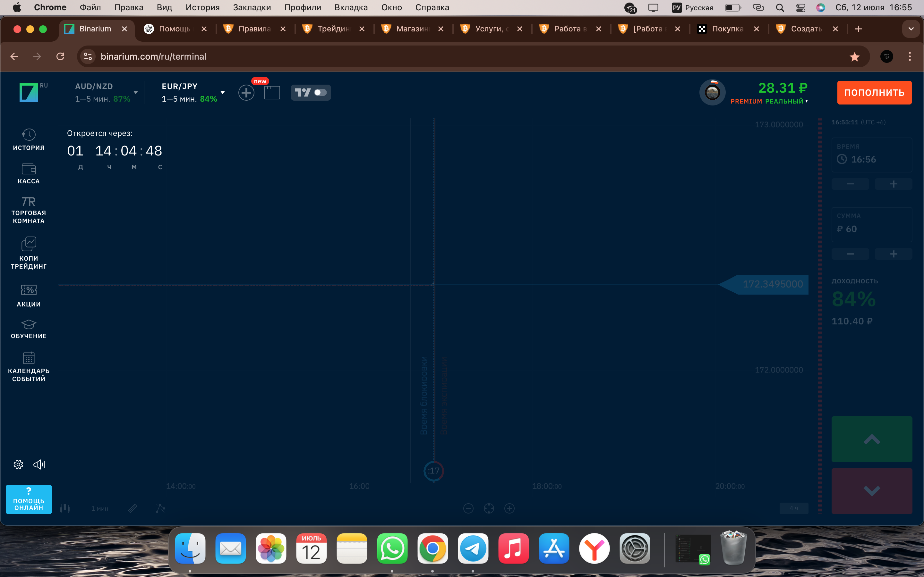Click the Помощь онлайн help button
Image resolution: width=924 pixels, height=577 pixels.
tap(29, 499)
